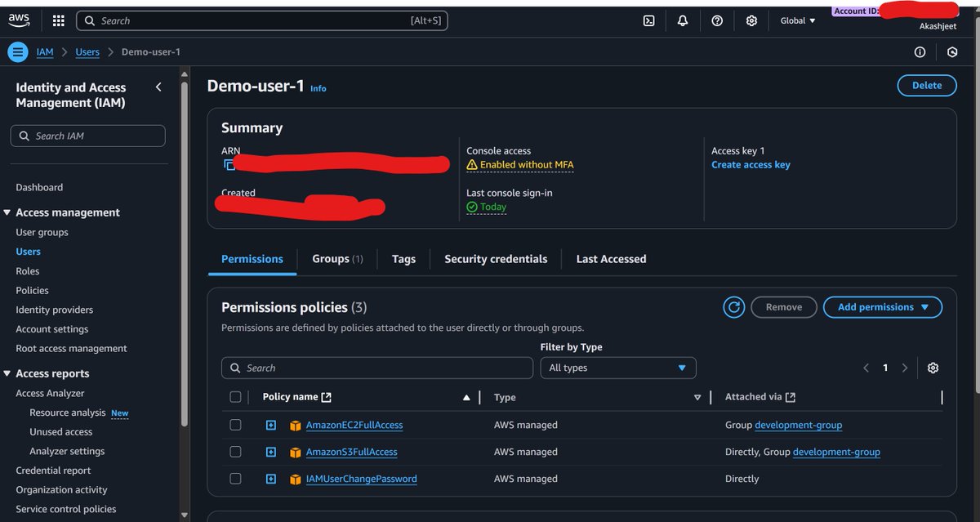Open the notifications bell icon
The width and height of the screenshot is (980, 522).
pyautogui.click(x=683, y=21)
